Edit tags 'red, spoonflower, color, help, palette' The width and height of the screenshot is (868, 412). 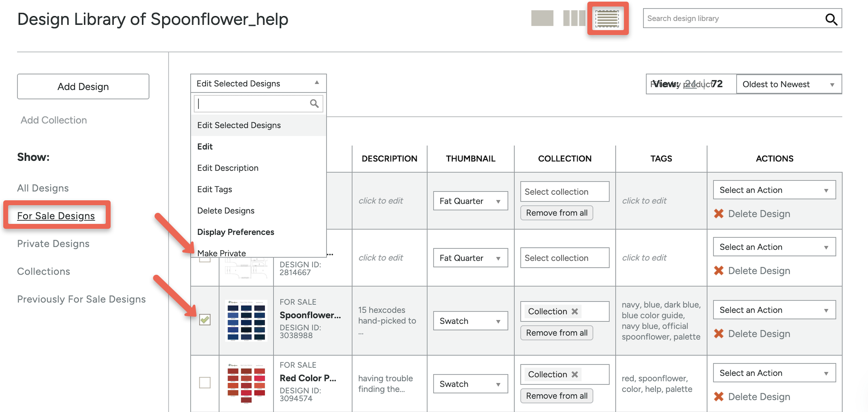pos(657,384)
